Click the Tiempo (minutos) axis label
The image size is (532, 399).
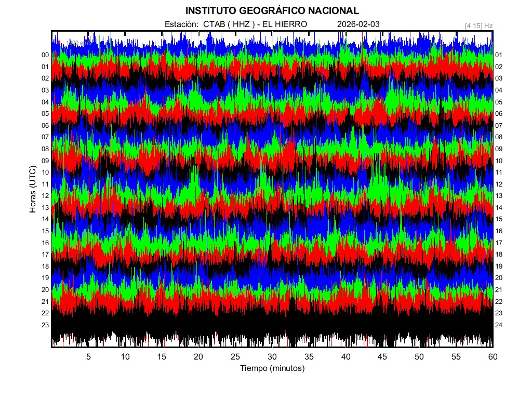pos(272,368)
